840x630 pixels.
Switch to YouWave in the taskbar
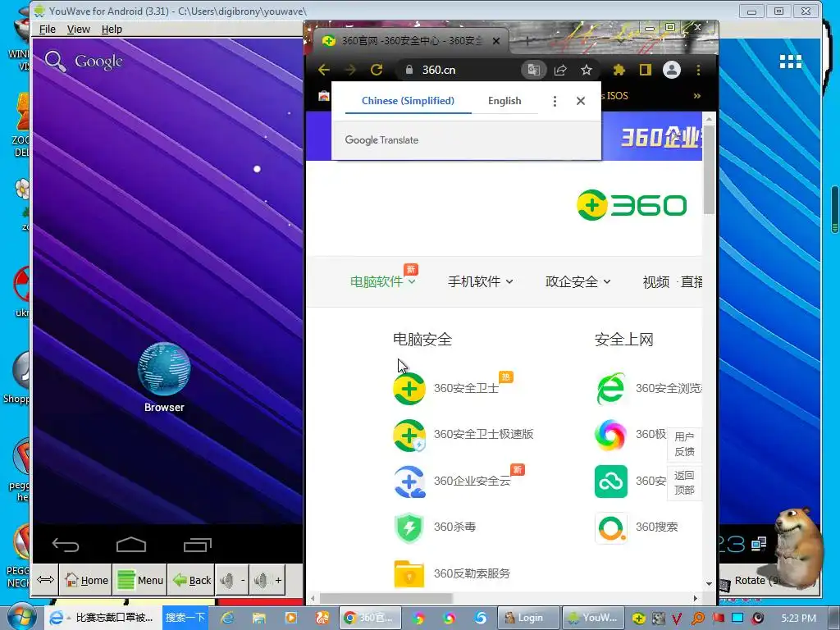pyautogui.click(x=594, y=618)
